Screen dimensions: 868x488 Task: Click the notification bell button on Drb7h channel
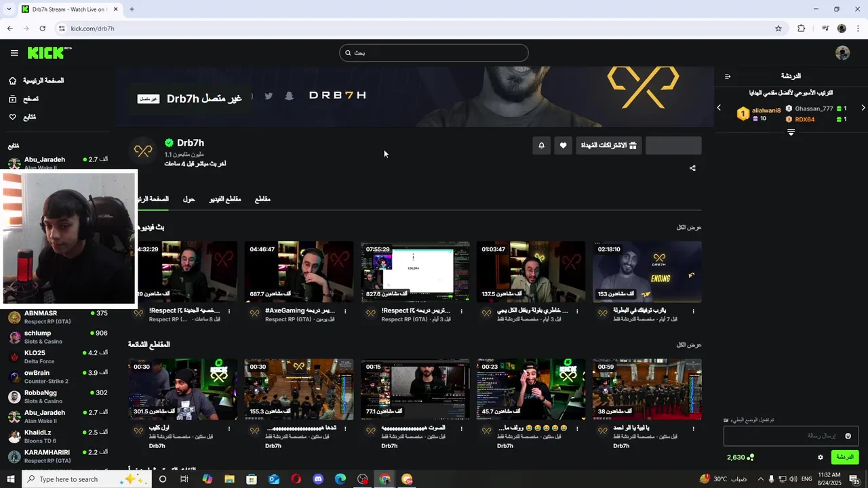pos(541,145)
